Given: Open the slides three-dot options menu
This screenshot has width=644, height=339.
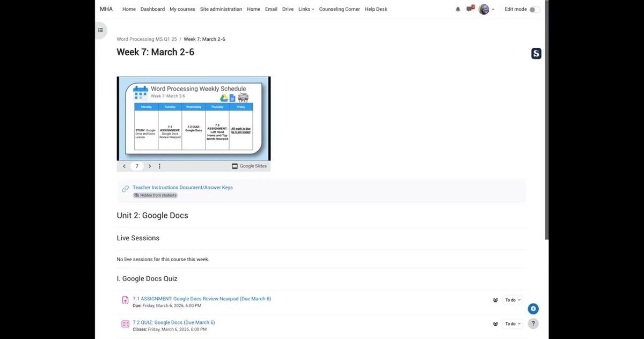Looking at the screenshot, I should coord(159,166).
